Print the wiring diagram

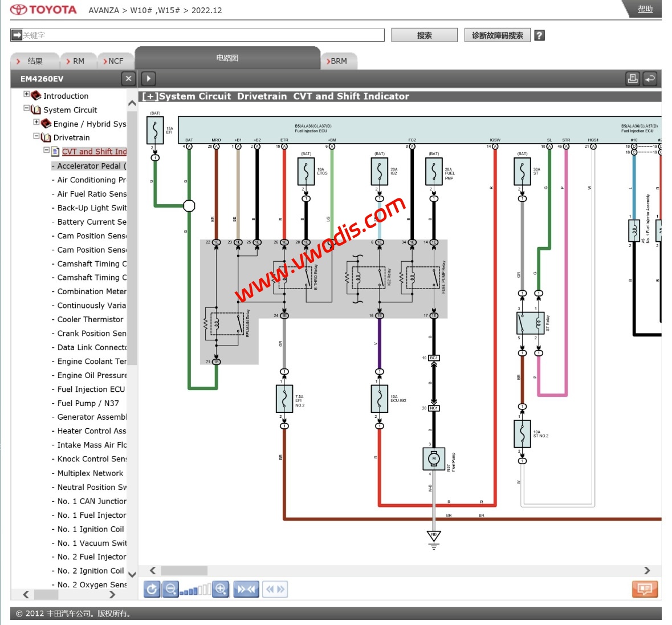(633, 79)
